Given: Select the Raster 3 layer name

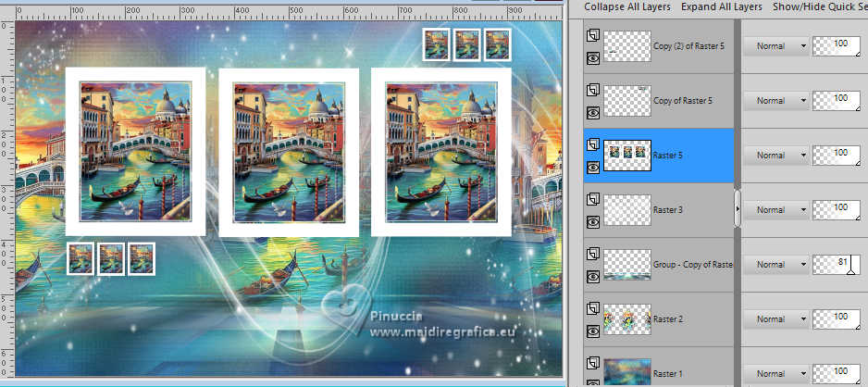Looking at the screenshot, I should tap(667, 210).
